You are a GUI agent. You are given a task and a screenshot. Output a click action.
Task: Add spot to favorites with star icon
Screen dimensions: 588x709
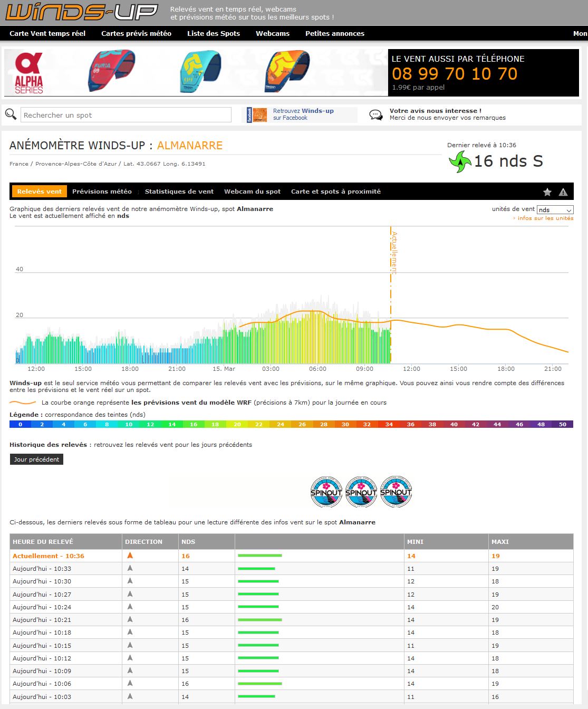click(x=547, y=192)
